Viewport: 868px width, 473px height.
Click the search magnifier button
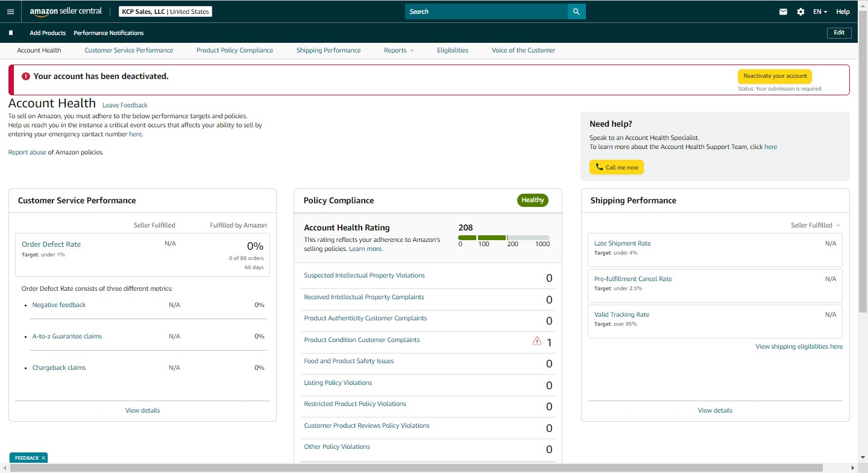pos(576,11)
